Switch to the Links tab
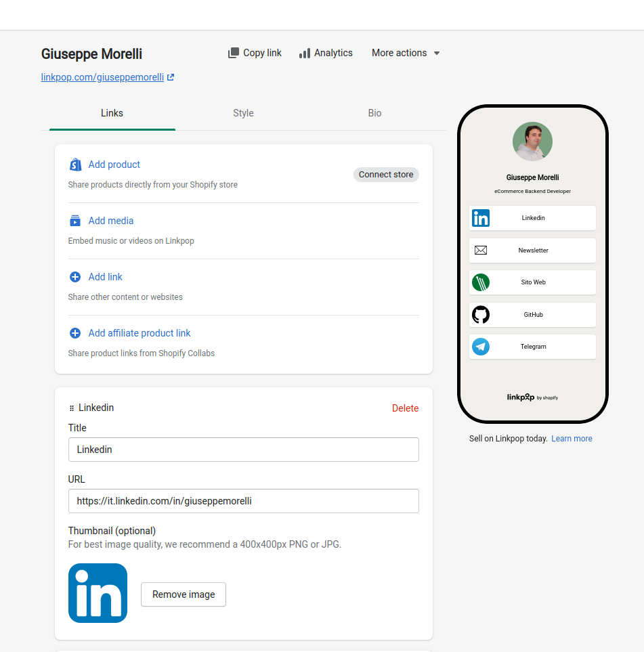644x652 pixels. click(x=112, y=113)
